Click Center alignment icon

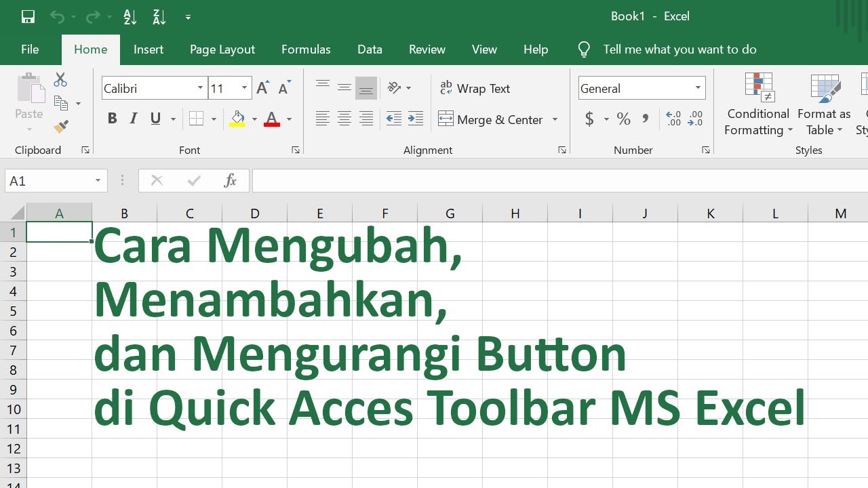[x=344, y=119]
